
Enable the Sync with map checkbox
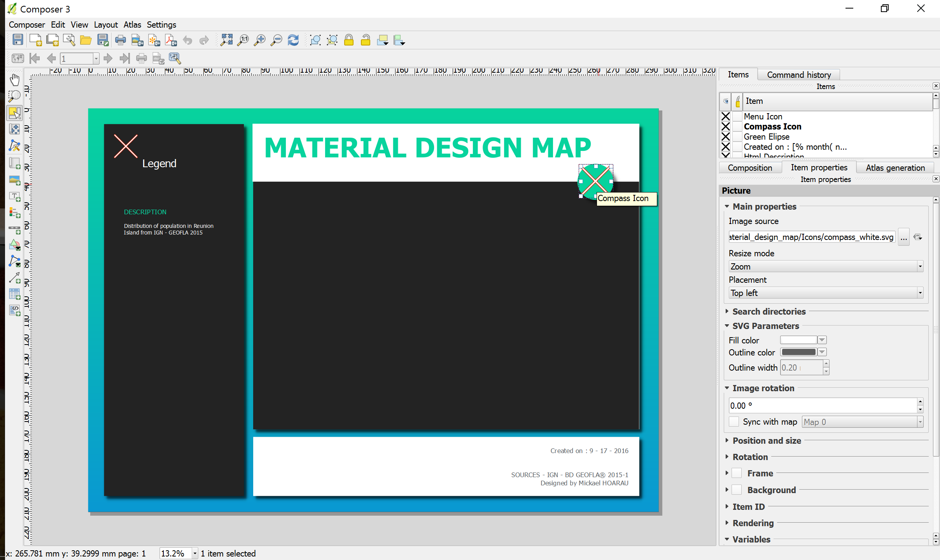(x=734, y=422)
